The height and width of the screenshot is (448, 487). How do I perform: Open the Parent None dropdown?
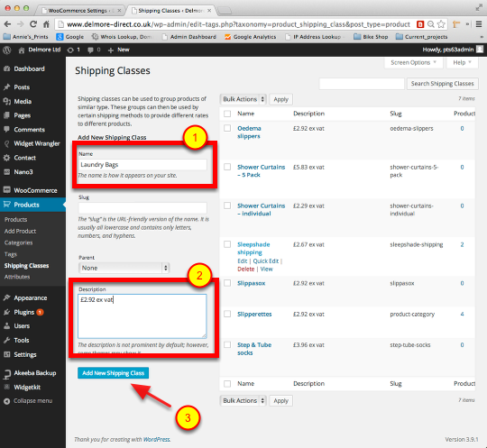click(124, 268)
